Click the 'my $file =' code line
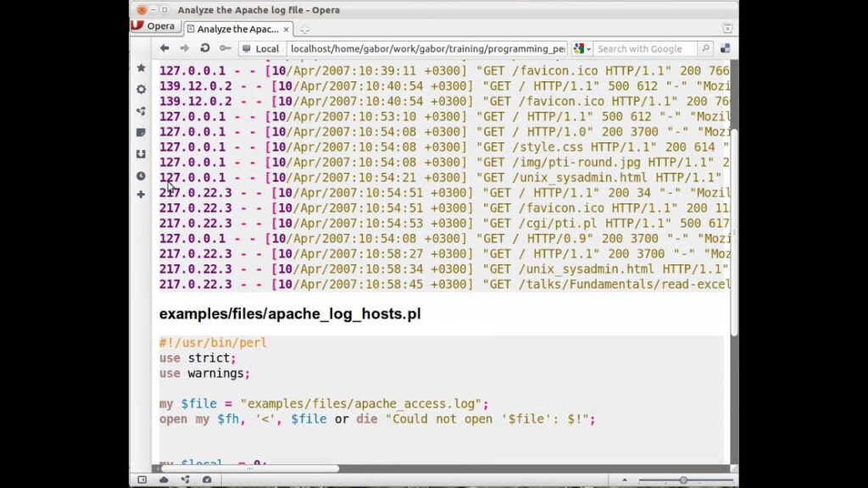868x488 pixels. tap(325, 404)
